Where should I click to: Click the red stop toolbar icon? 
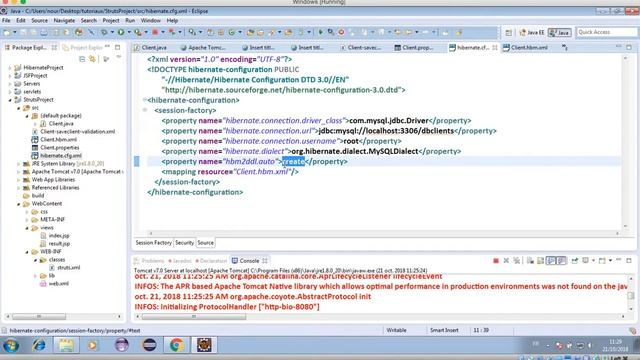click(155, 32)
